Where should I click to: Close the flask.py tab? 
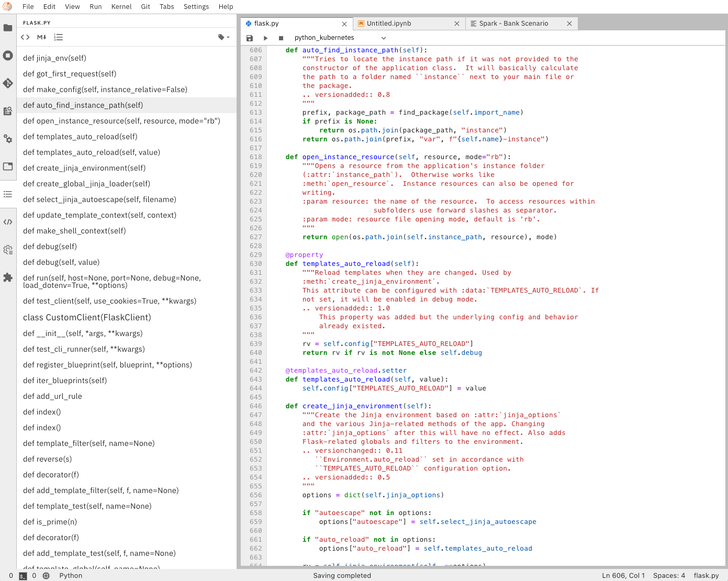(344, 24)
